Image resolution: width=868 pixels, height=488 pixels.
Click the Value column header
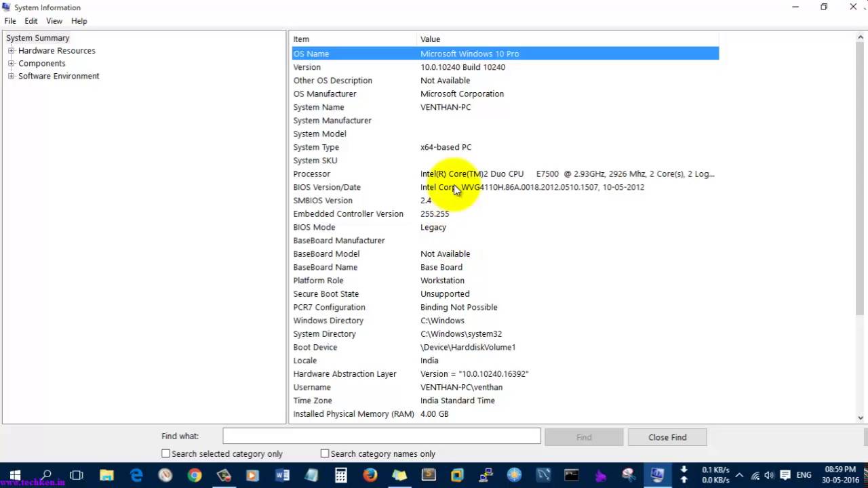(568, 39)
